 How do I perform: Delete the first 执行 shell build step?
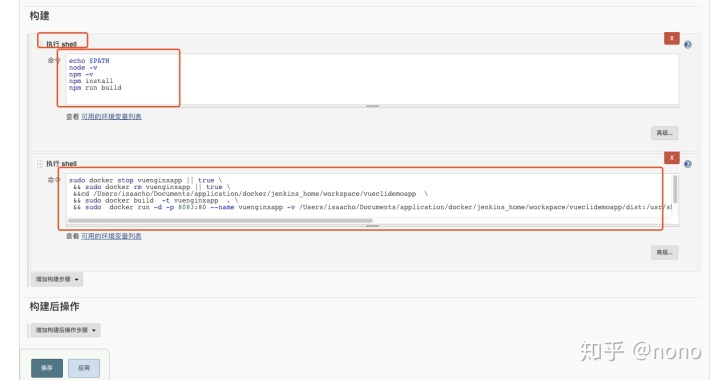pyautogui.click(x=671, y=38)
